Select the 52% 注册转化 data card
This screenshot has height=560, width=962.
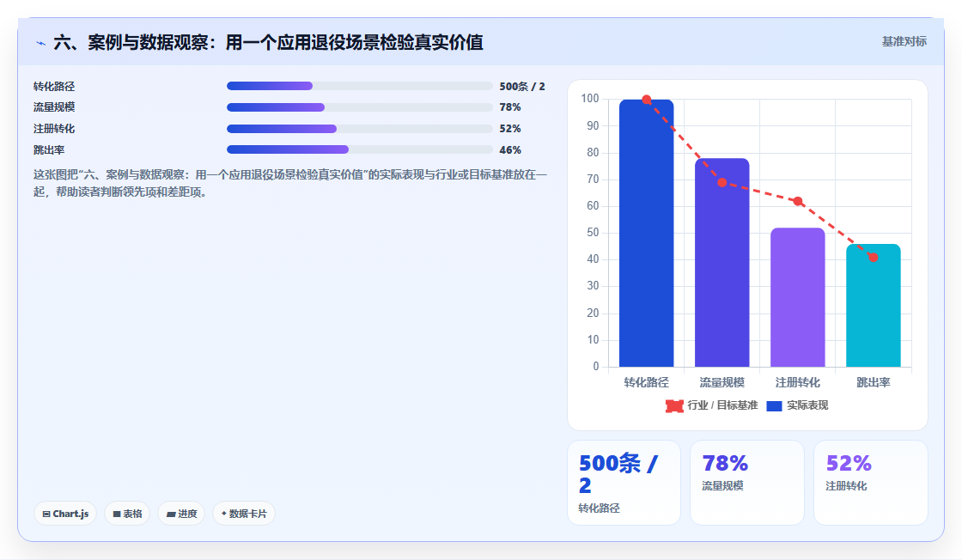pos(871,483)
